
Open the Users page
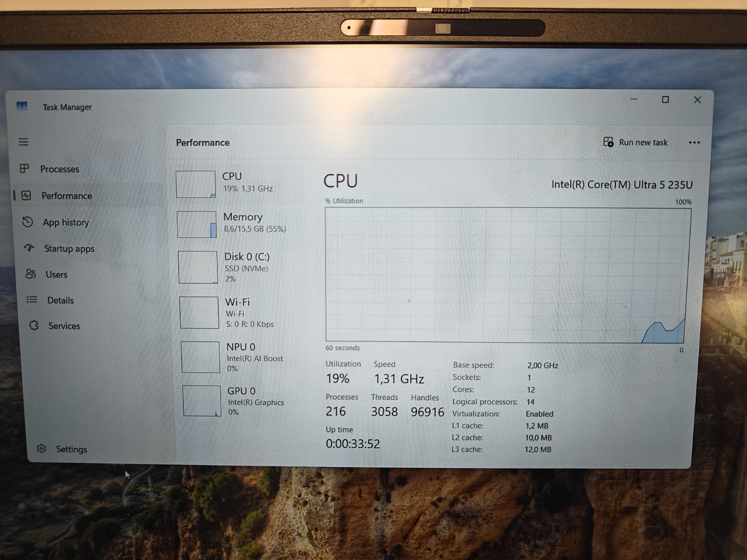(x=56, y=274)
